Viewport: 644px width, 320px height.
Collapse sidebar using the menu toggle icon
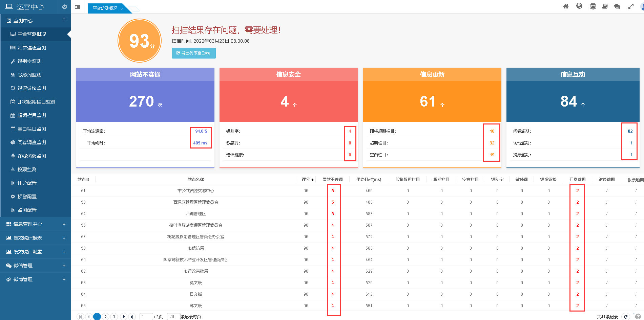coord(78,7)
